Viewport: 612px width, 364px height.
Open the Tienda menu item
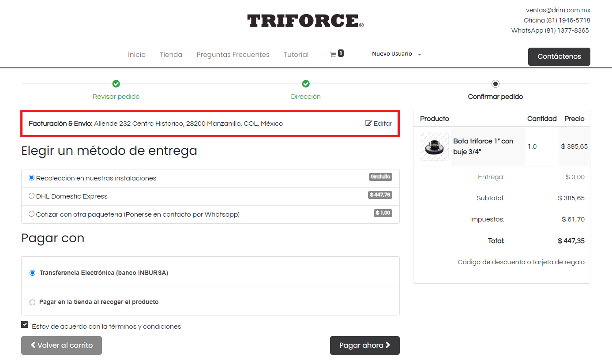[171, 55]
